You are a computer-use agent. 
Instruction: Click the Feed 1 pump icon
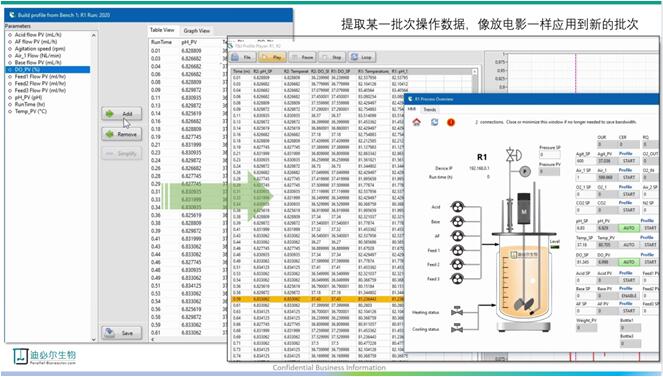coord(458,250)
